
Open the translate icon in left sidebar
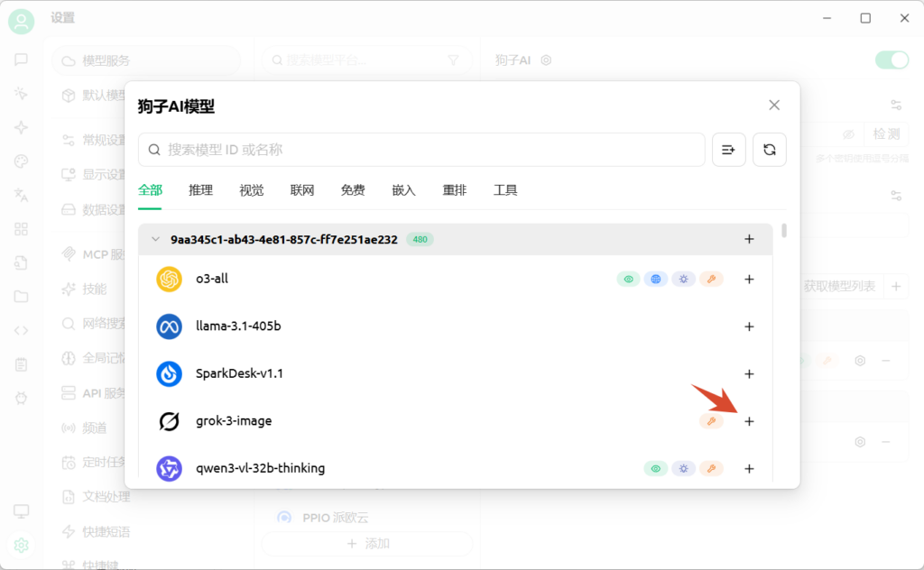click(22, 195)
